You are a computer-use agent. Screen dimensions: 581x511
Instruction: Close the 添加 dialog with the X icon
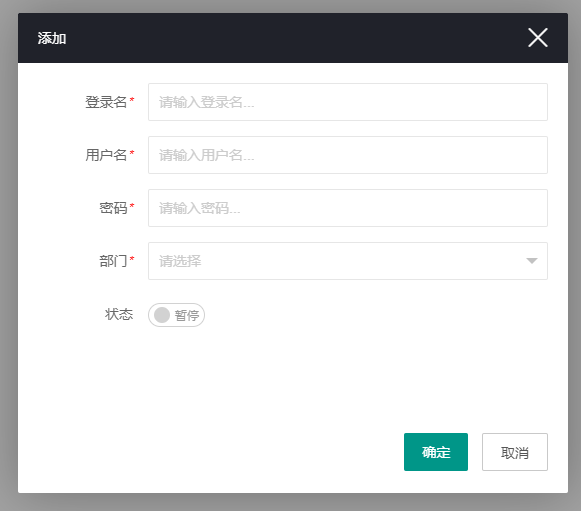click(538, 37)
